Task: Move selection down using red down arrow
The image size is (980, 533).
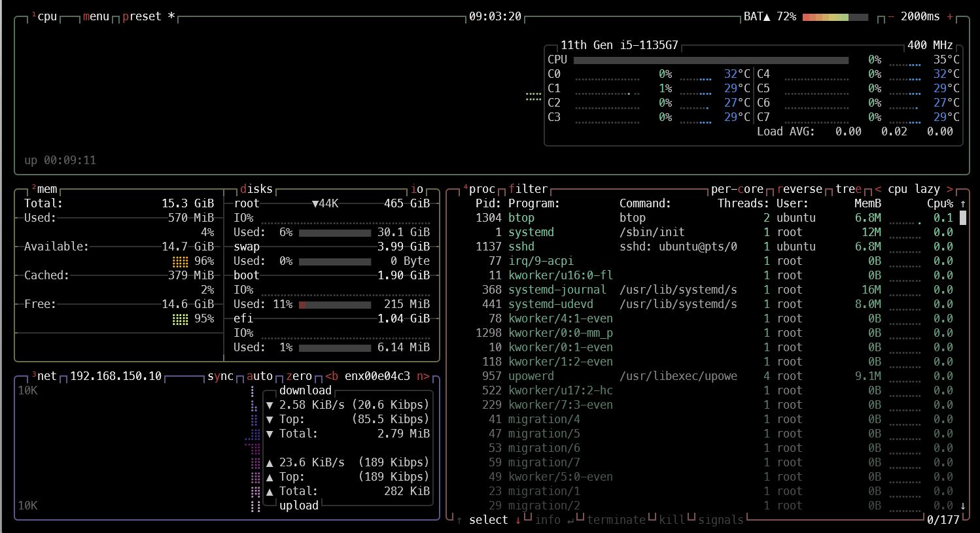Action: click(518, 520)
